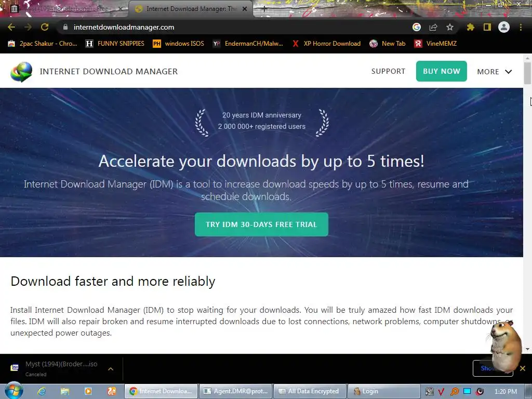Open the UC Browser taskbar icon
Image resolution: width=532 pixels, height=399 pixels.
tap(111, 391)
